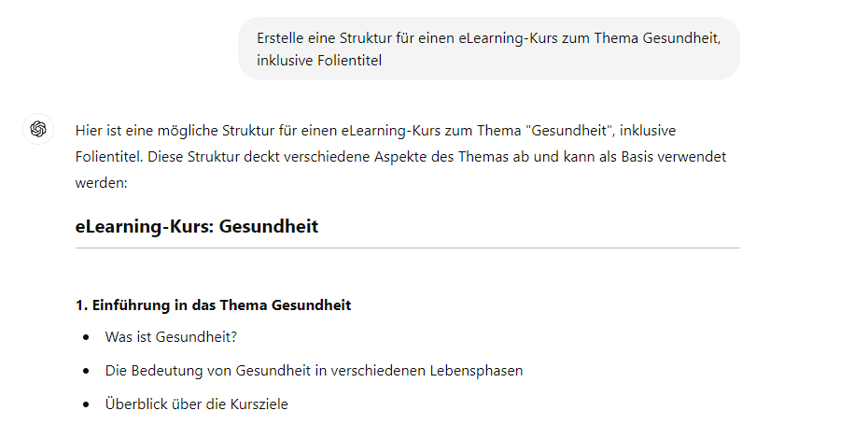868x425 pixels.
Task: Click the word "Lebensphasen" in the second bullet
Action: tap(479, 371)
